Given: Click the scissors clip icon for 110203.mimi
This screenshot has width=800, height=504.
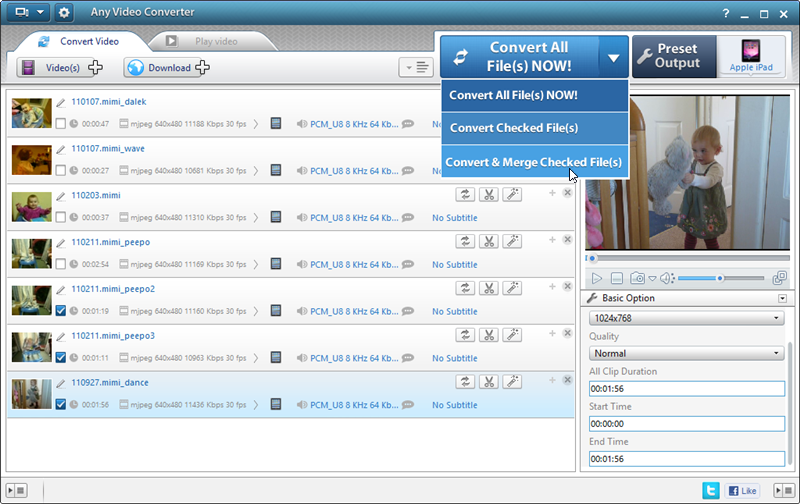Looking at the screenshot, I should pos(489,194).
